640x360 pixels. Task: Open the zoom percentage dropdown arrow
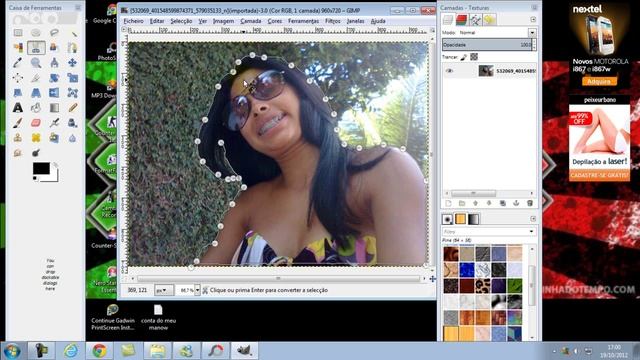198,290
